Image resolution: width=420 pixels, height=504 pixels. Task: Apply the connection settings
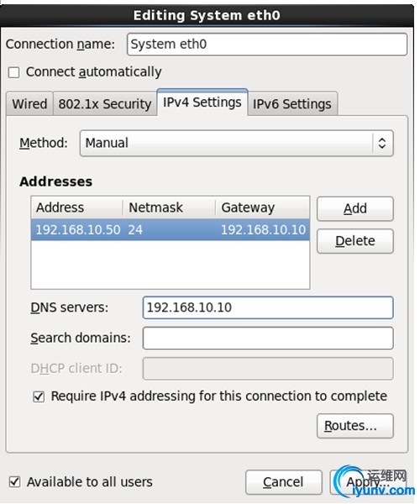pyautogui.click(x=368, y=482)
